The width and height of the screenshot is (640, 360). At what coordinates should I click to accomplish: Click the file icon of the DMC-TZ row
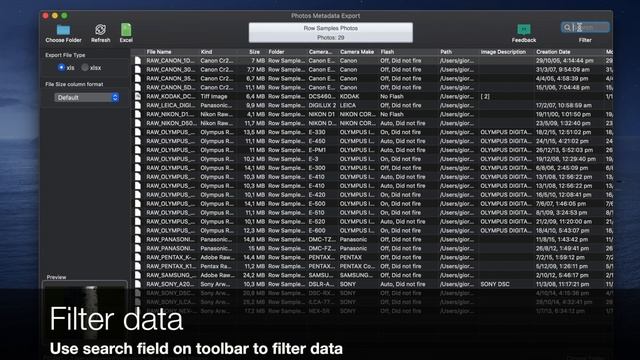(138, 240)
